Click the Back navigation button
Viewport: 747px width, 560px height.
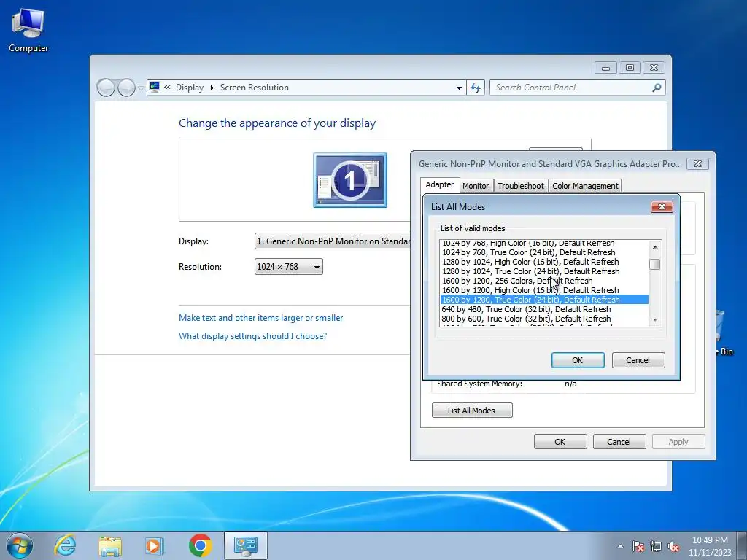(x=106, y=87)
